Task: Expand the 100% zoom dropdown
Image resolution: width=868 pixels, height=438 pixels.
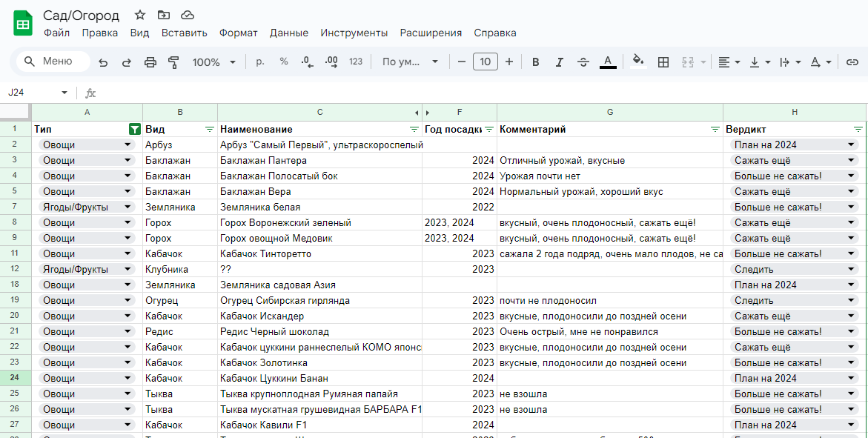Action: 213,62
